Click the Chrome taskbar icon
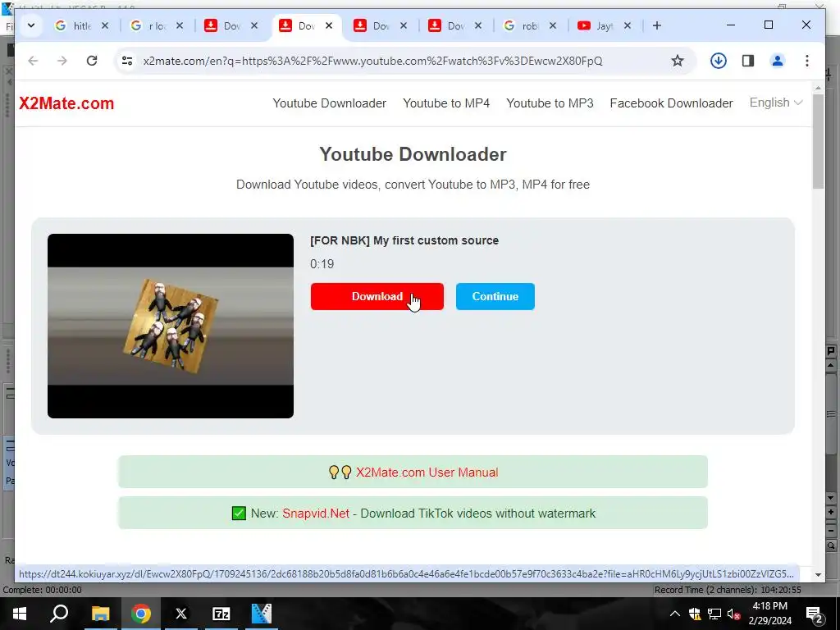840x630 pixels. [141, 614]
